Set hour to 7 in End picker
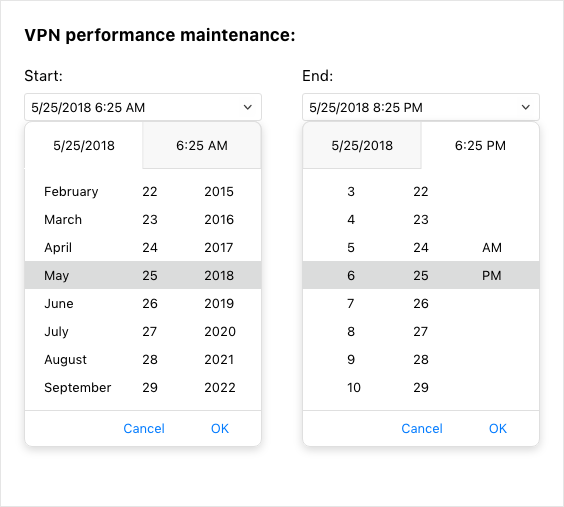This screenshot has height=507, width=564. tap(351, 303)
